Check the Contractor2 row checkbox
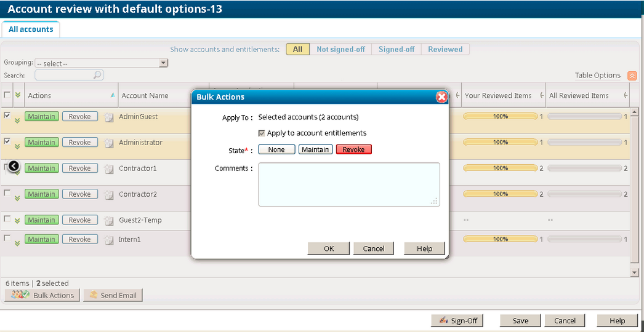Viewport: 644px width, 332px height. pos(7,192)
